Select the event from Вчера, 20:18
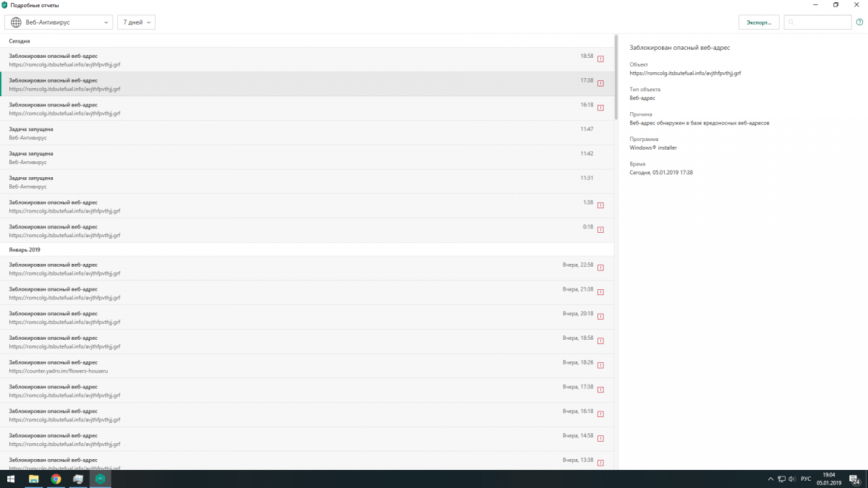 click(307, 318)
